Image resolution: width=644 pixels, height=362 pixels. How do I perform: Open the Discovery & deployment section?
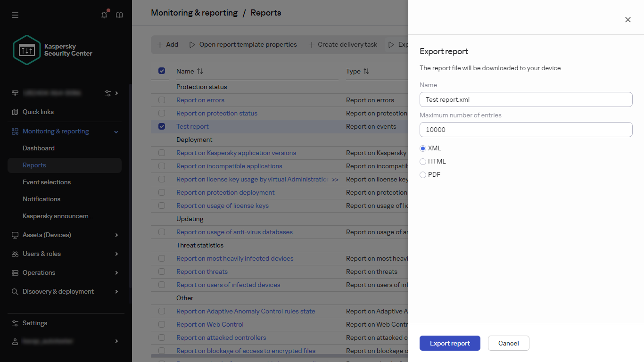tap(58, 291)
